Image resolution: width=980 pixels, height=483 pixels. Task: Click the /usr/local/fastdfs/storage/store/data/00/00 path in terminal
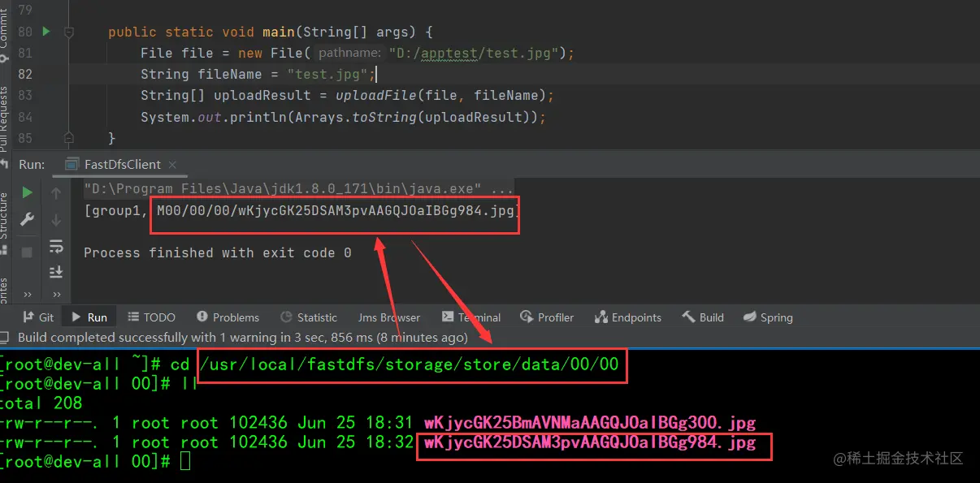tap(410, 364)
